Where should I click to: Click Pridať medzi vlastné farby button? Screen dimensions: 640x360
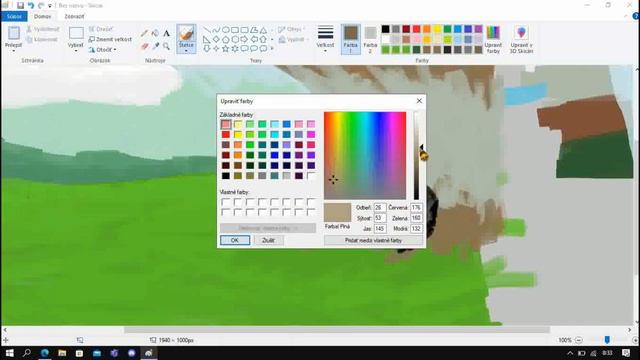[x=373, y=240]
